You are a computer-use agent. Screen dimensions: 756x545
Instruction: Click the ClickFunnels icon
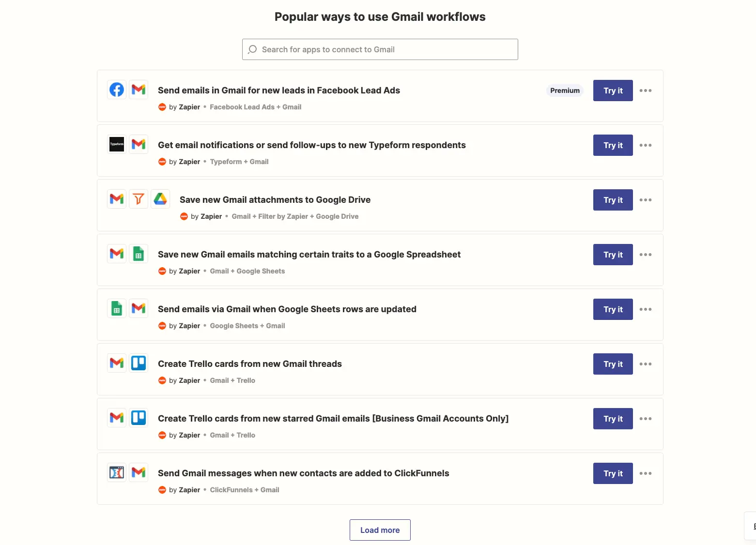(117, 472)
